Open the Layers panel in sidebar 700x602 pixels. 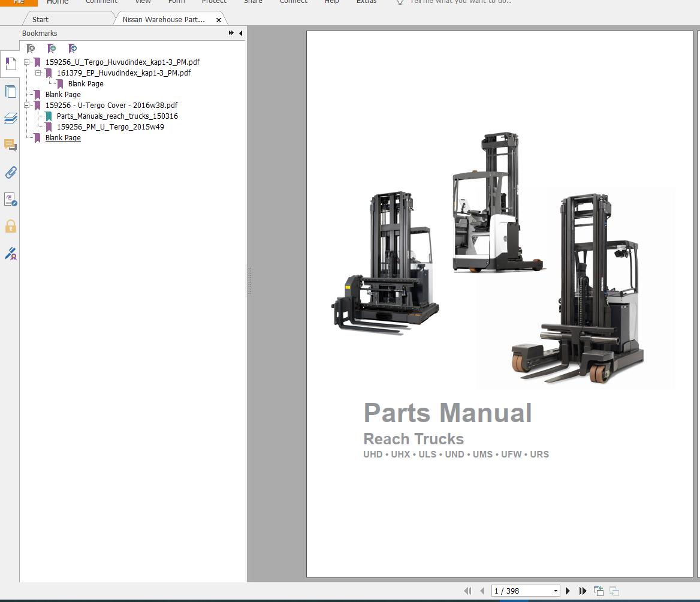click(x=10, y=118)
